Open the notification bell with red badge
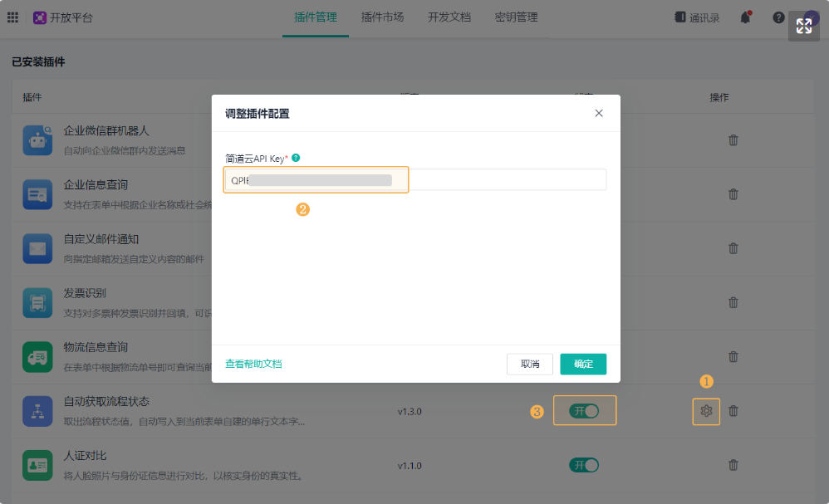This screenshot has width=829, height=504. click(746, 17)
